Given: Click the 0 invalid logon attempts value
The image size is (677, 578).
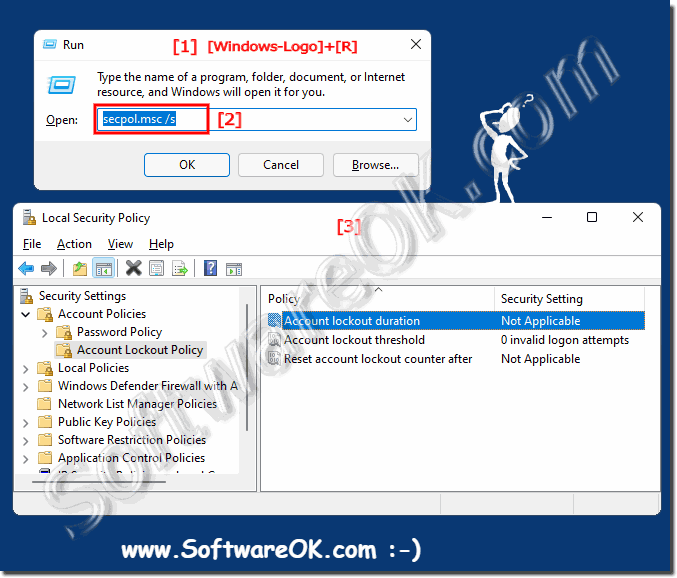Looking at the screenshot, I should 565,340.
